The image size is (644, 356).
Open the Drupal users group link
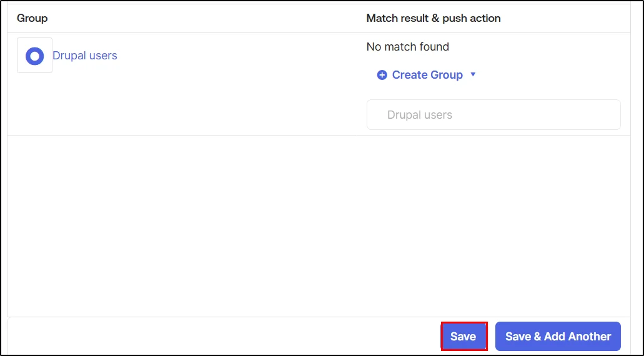(x=84, y=56)
